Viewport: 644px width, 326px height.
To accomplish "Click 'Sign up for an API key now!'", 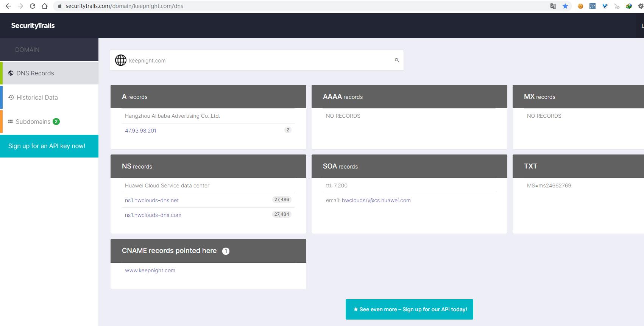I will click(x=49, y=146).
